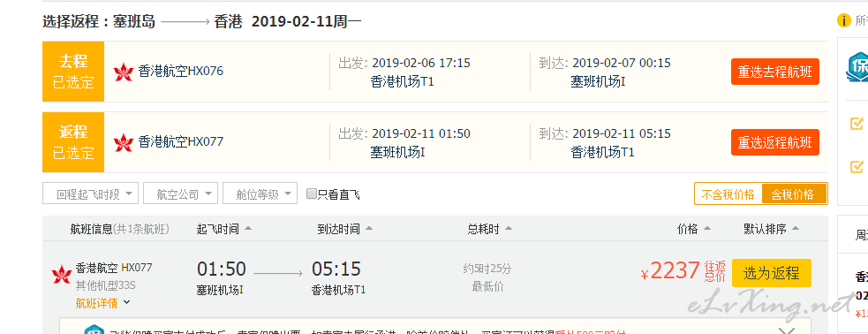Image resolution: width=868 pixels, height=334 pixels.
Task: Toggle the second orange checkbox in right sidebar
Action: pyautogui.click(x=857, y=165)
